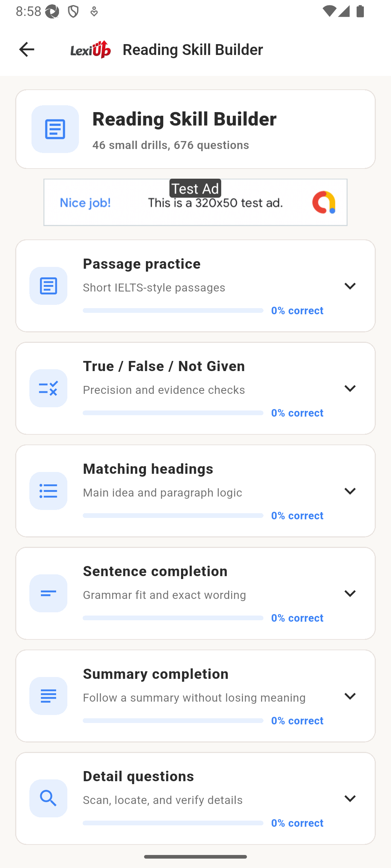This screenshot has height=868, width=391.
Task: Expand the Sentence completion chevron
Action: point(350,593)
